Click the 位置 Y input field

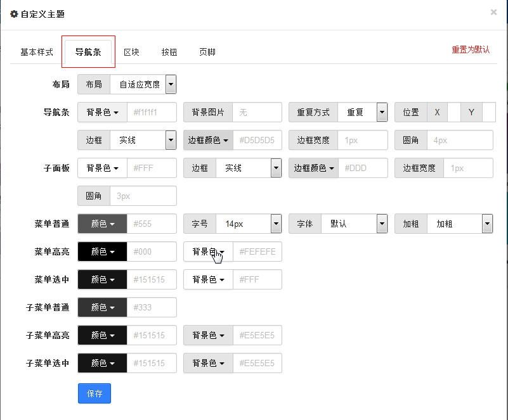[x=489, y=112]
